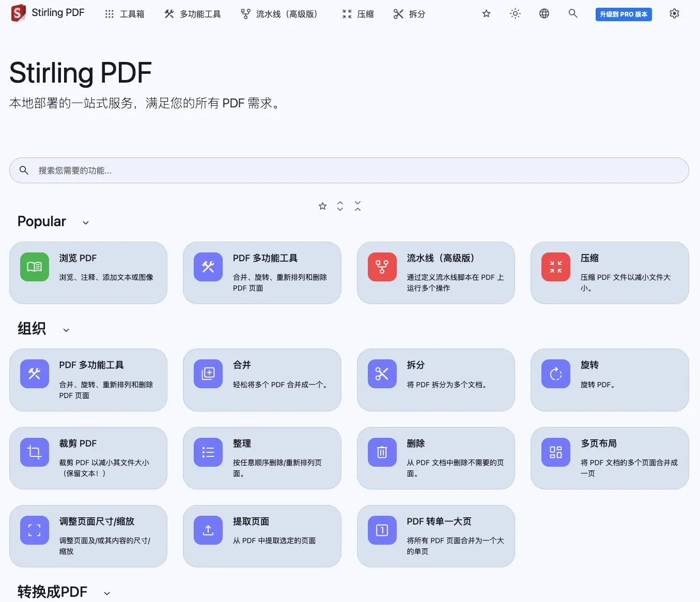Open the favorites star in navbar

[x=486, y=14]
